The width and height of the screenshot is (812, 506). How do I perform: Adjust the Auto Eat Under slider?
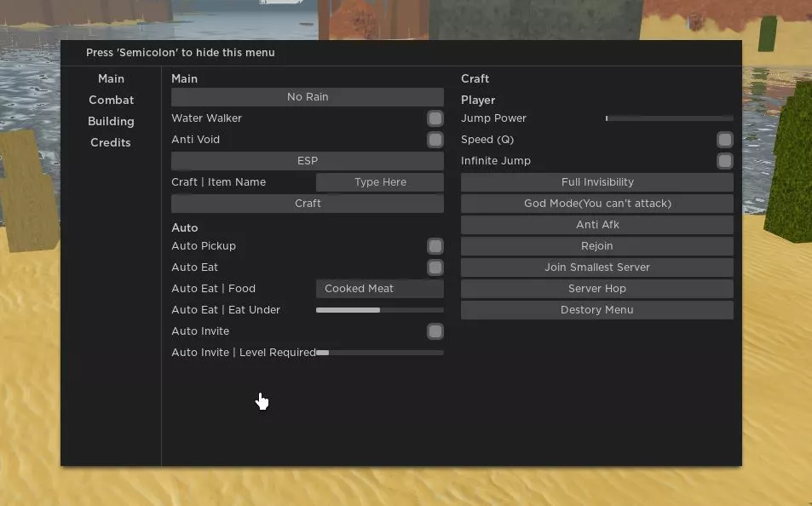[380, 310]
